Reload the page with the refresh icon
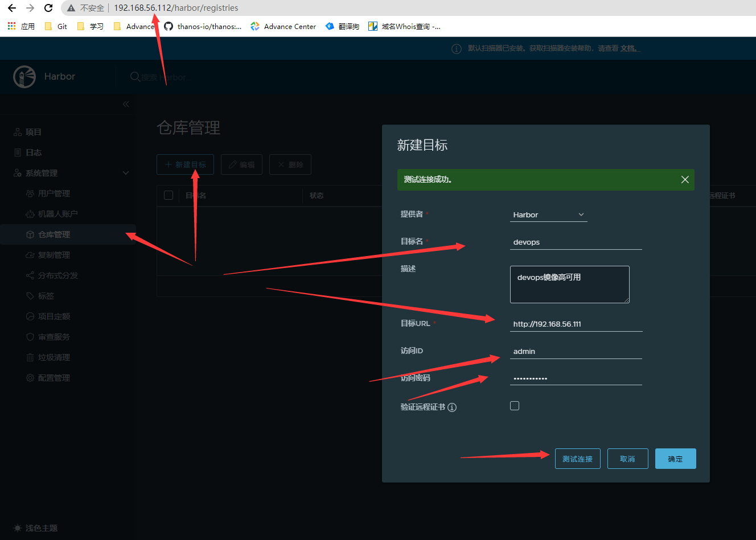 coord(48,8)
